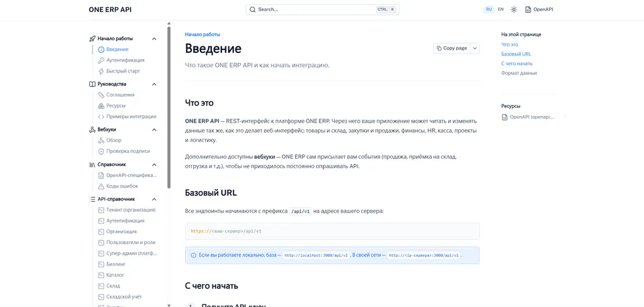Click the copy icon in Copy page button
The height and width of the screenshot is (307, 644).
pos(439,48)
